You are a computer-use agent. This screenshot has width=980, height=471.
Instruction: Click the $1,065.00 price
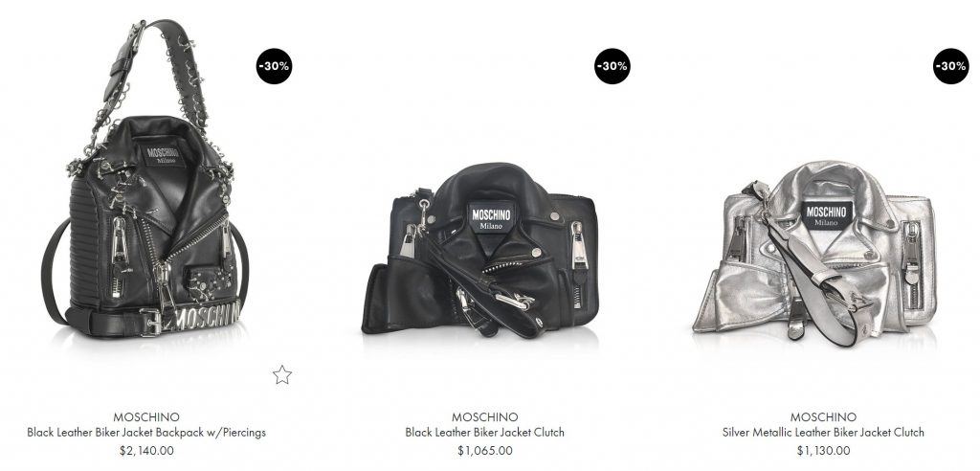pos(485,450)
